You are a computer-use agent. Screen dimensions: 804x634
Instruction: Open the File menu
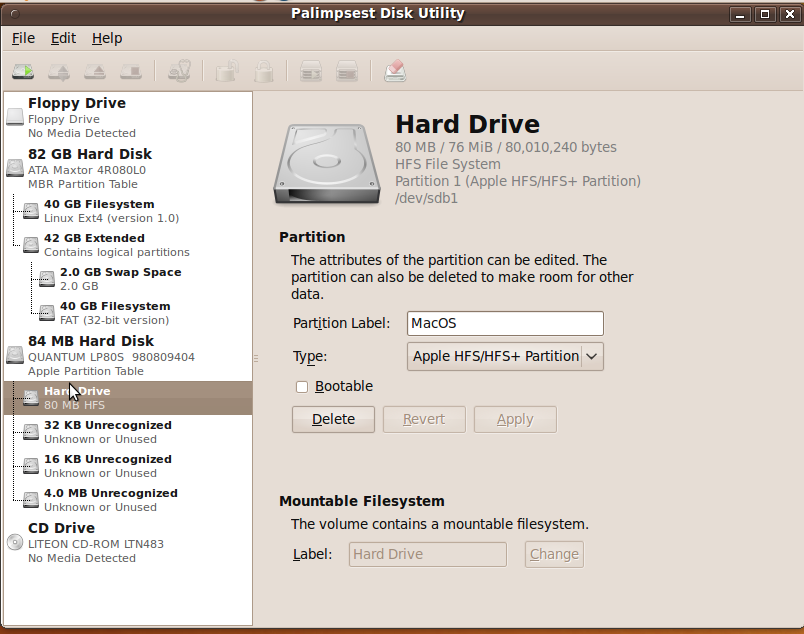tap(23, 38)
